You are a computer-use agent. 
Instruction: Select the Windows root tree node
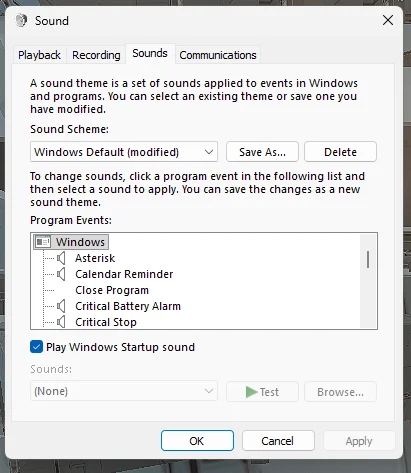pos(71,242)
